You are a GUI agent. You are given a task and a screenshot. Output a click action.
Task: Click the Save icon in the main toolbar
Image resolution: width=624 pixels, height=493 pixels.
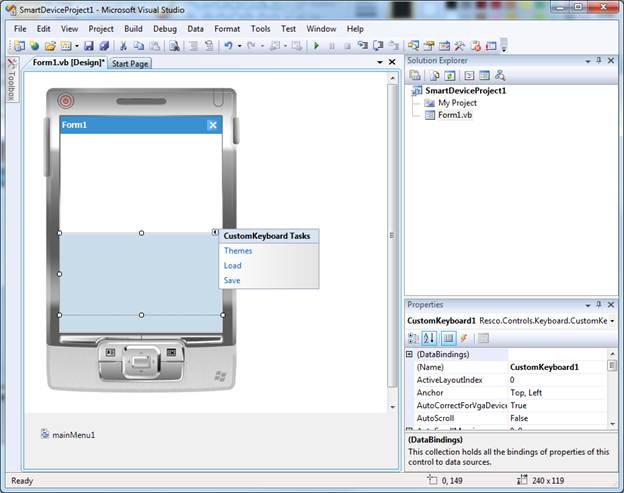tap(88, 46)
